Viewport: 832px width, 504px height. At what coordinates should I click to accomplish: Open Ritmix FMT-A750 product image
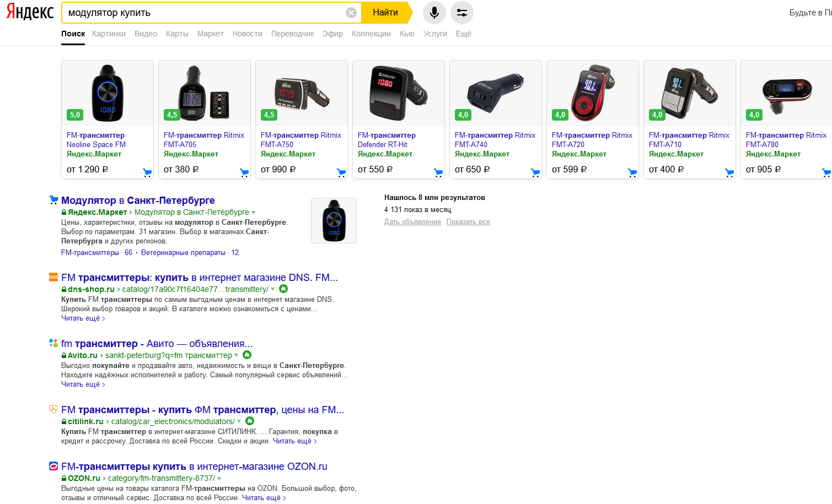302,93
